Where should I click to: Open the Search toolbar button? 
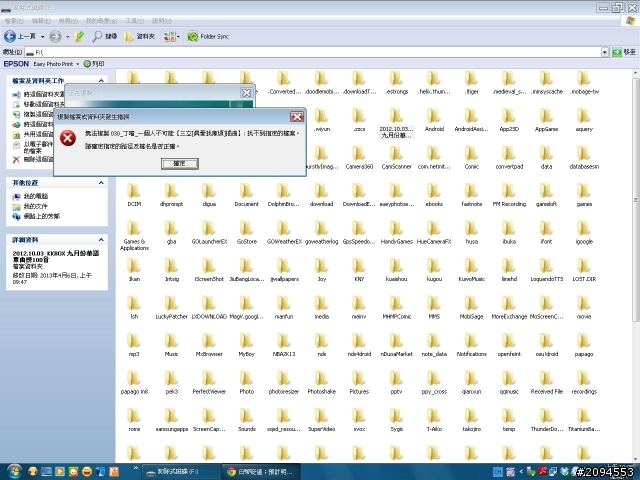click(104, 36)
